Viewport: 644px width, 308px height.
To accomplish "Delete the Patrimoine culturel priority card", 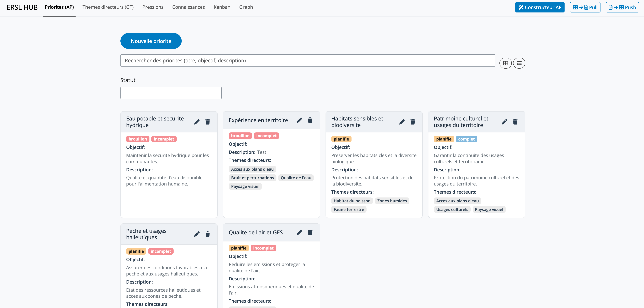I will tap(515, 122).
